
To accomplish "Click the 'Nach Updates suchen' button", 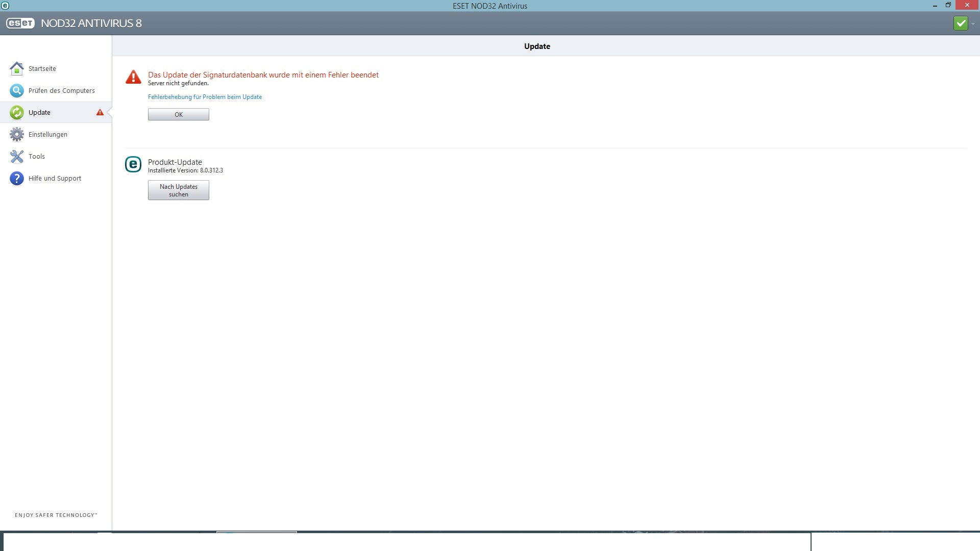I will tap(179, 190).
